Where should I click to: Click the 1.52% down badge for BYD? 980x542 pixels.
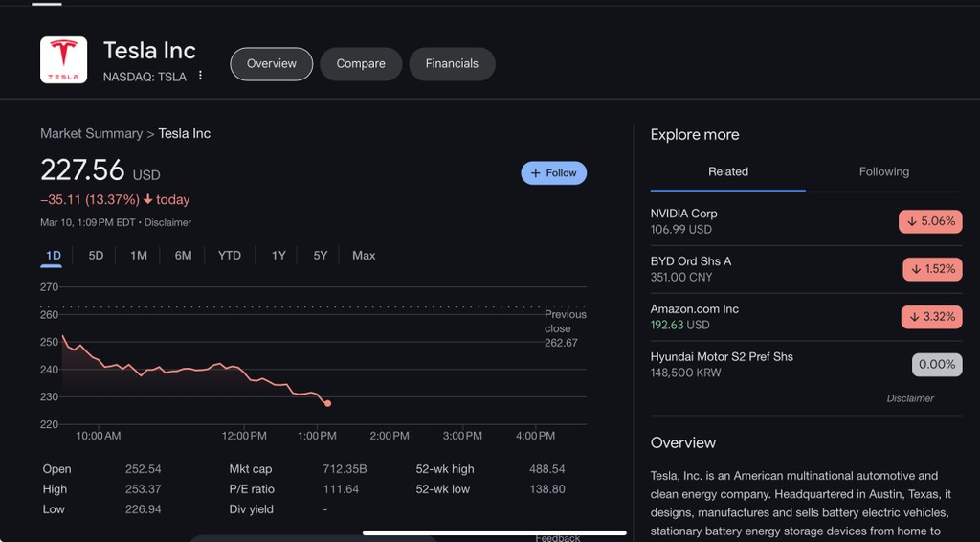pyautogui.click(x=932, y=269)
